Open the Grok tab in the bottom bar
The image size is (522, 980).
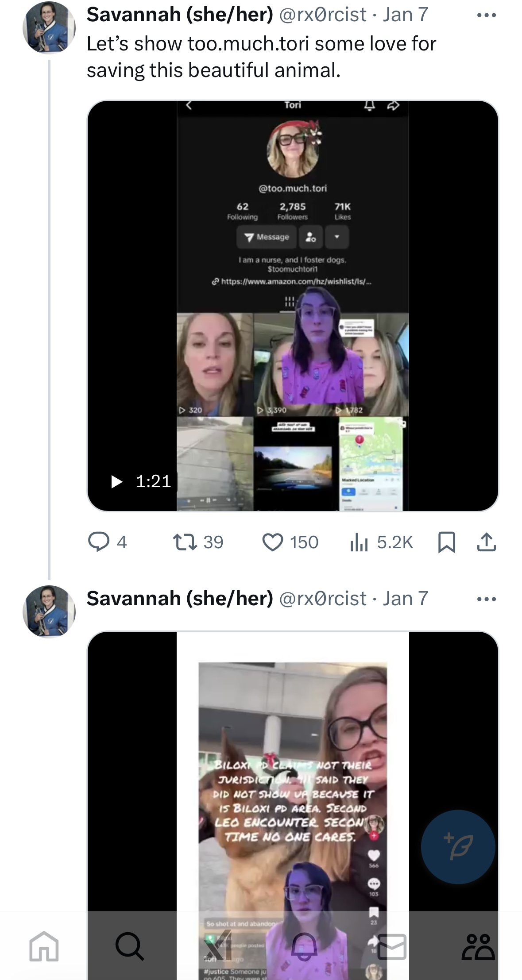click(x=217, y=946)
